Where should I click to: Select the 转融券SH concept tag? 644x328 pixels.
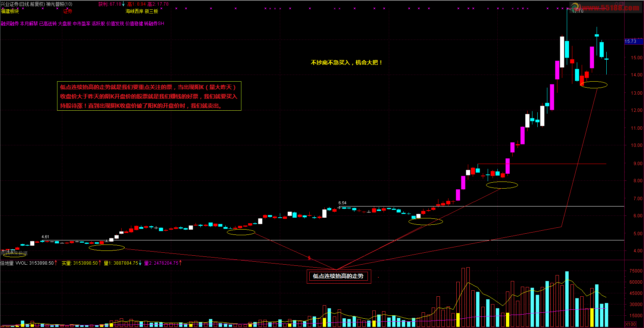pos(154,23)
